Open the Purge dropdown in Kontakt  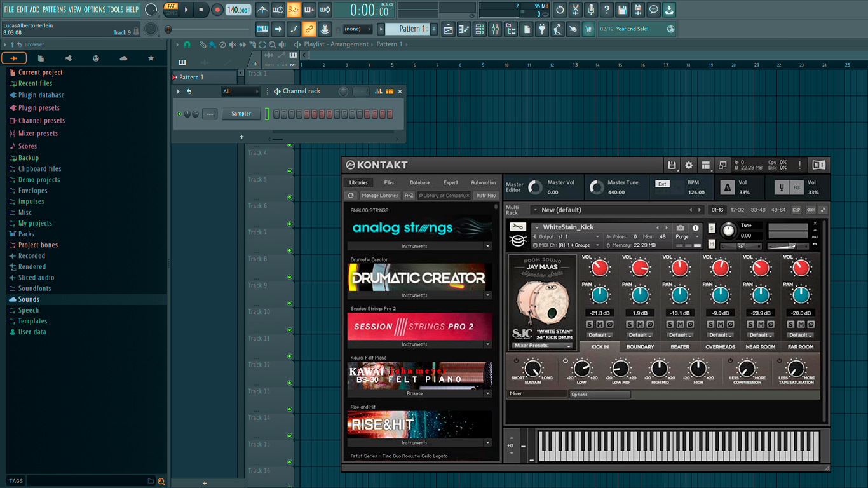tap(687, 236)
